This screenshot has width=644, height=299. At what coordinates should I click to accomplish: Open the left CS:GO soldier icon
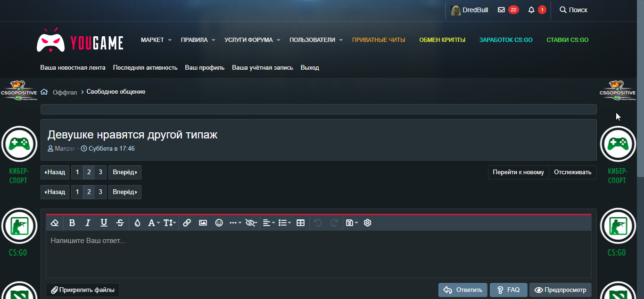(19, 226)
